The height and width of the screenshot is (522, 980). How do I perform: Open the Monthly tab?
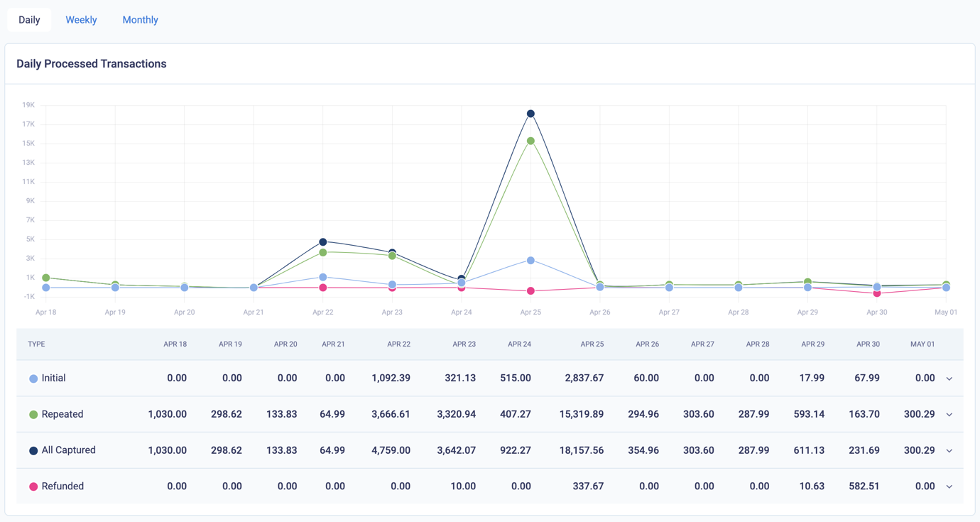point(140,20)
